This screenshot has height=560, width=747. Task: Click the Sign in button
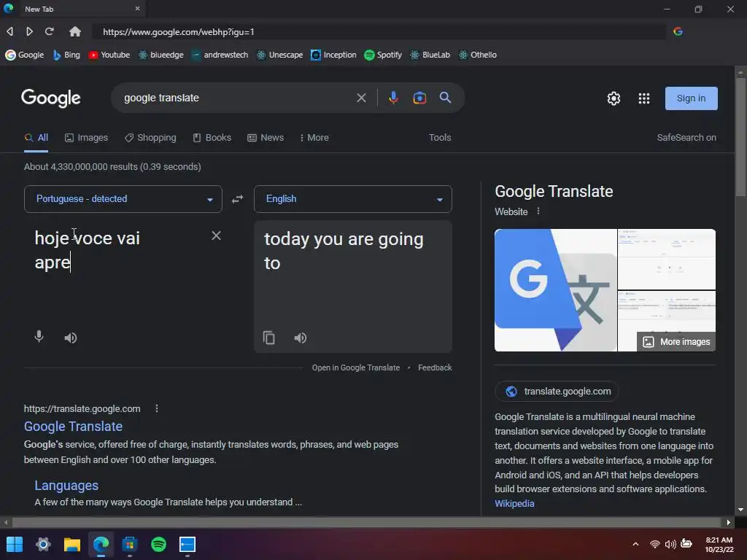(692, 98)
